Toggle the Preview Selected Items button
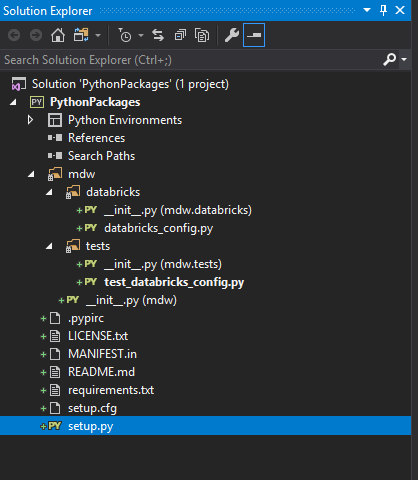Image resolution: width=418 pixels, height=480 pixels. point(254,35)
